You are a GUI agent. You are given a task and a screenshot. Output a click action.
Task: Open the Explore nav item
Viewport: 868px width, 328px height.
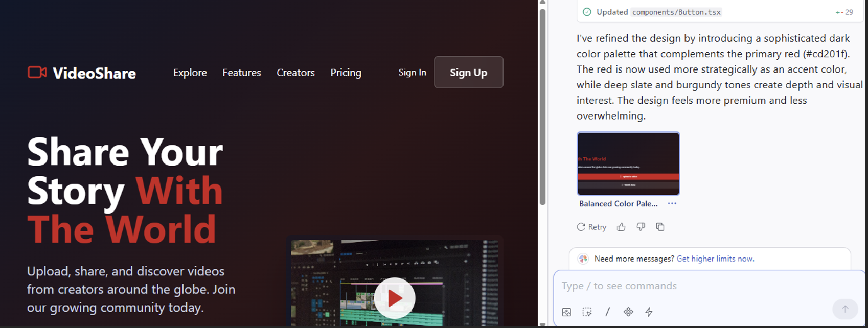[190, 73]
